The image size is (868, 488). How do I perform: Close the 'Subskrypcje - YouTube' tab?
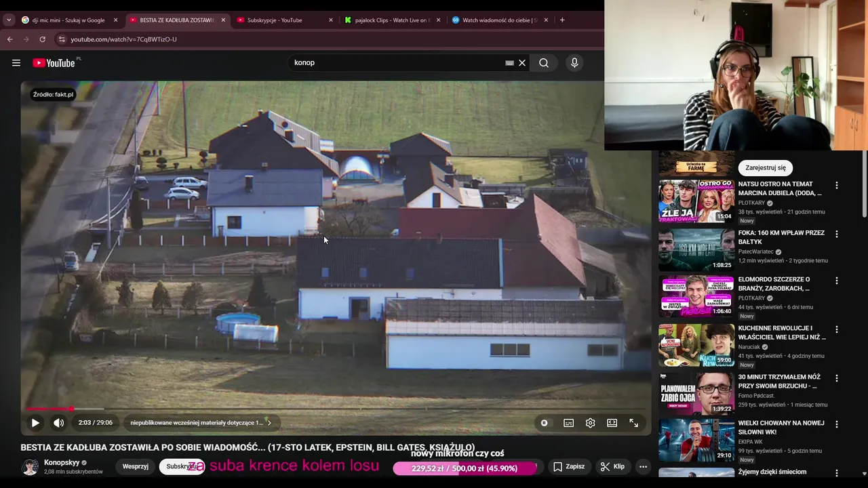tap(331, 20)
